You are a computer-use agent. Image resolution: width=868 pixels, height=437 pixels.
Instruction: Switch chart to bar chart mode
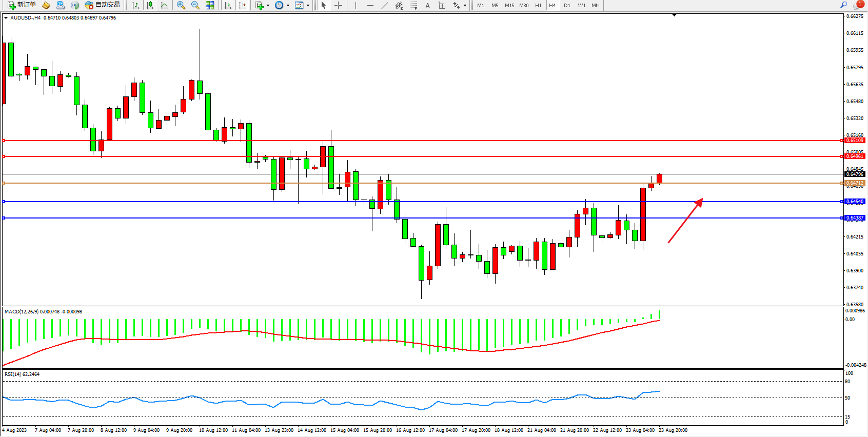(135, 5)
